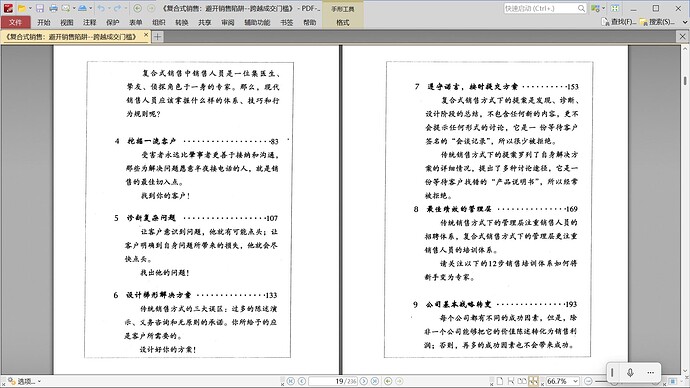This screenshot has width=690, height=388.
Task: Open a file with the folder icon
Action: (22, 8)
